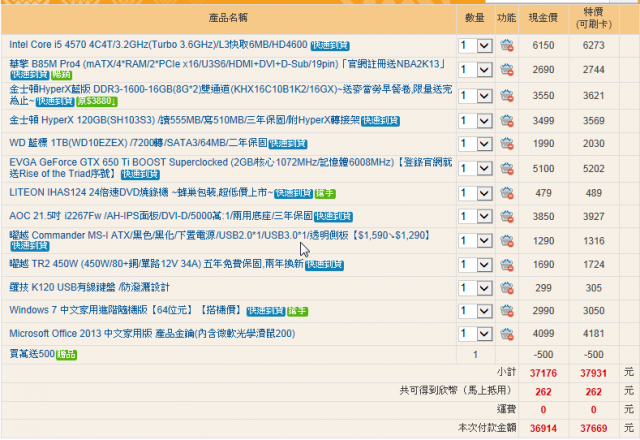Remove WD 藍標 1TB drive from cart
640x440 pixels.
coord(507,144)
